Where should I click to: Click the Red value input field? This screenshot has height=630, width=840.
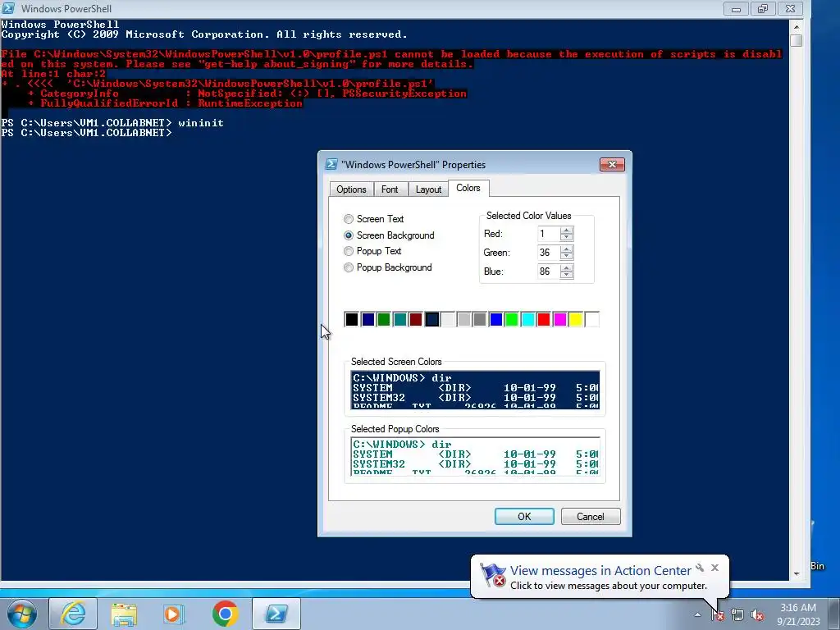549,234
